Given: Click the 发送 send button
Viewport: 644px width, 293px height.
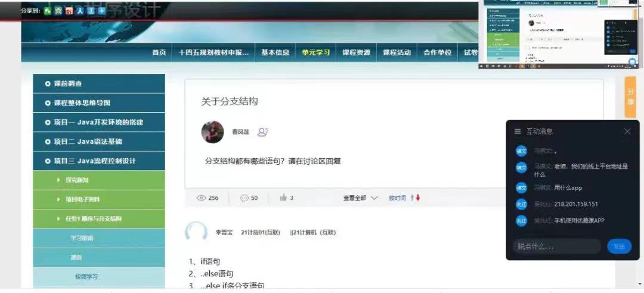Looking at the screenshot, I should [620, 246].
